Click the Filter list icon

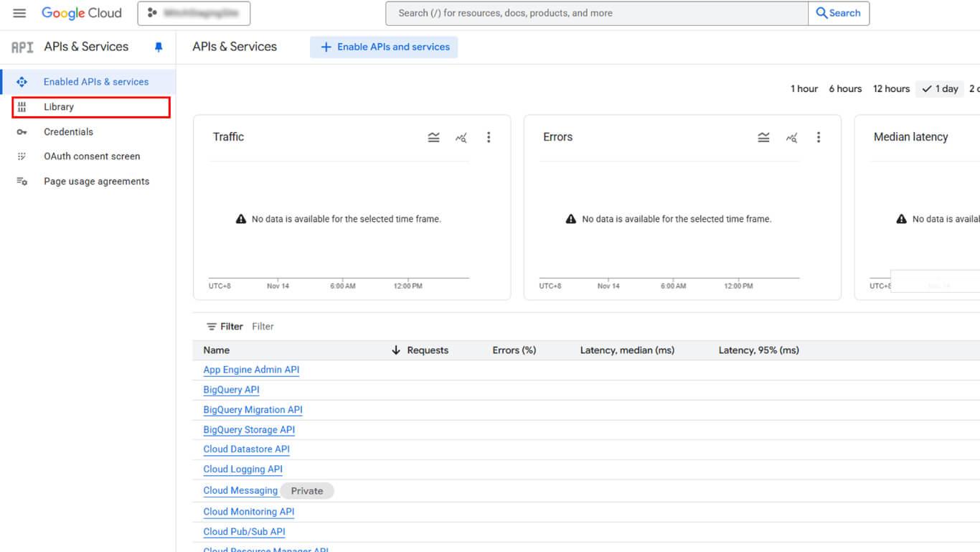pyautogui.click(x=212, y=327)
